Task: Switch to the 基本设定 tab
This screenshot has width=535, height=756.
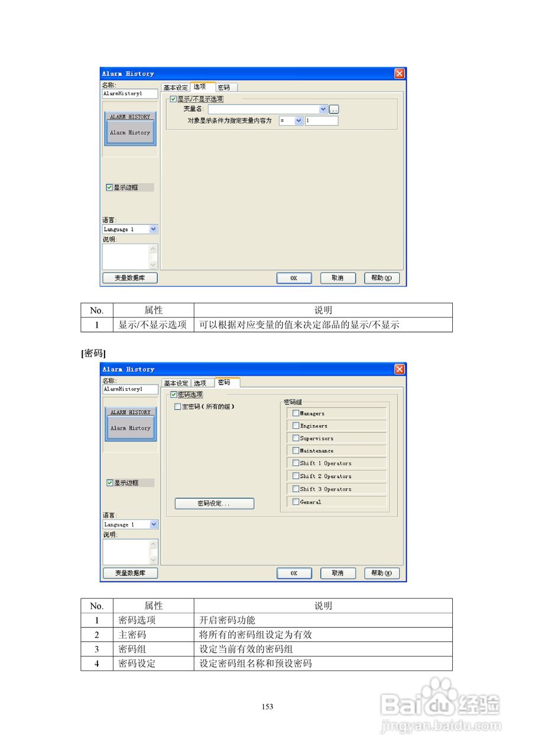Action: [176, 86]
